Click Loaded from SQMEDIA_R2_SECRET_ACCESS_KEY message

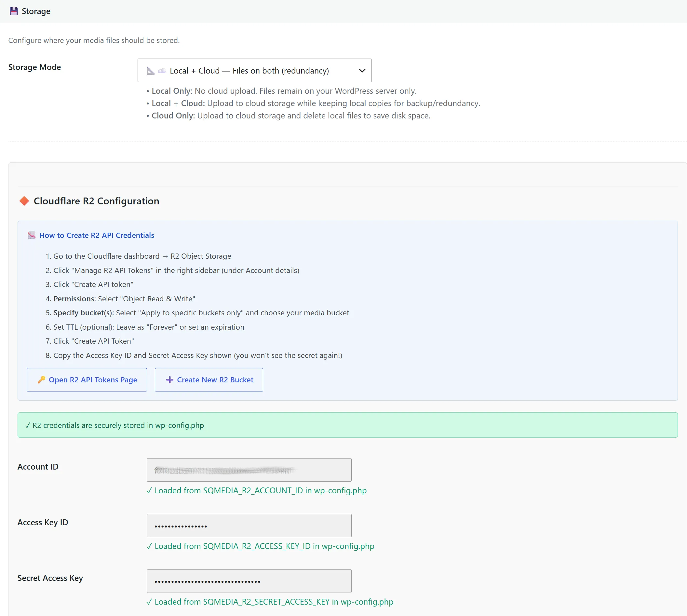pyautogui.click(x=270, y=602)
